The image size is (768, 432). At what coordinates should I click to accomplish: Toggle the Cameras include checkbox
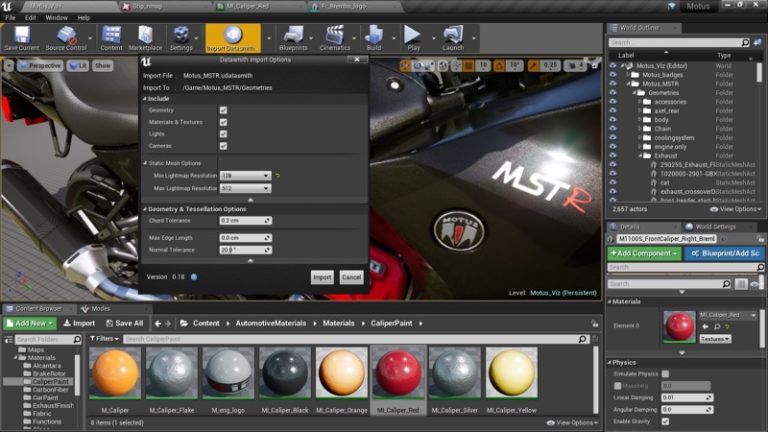point(223,146)
